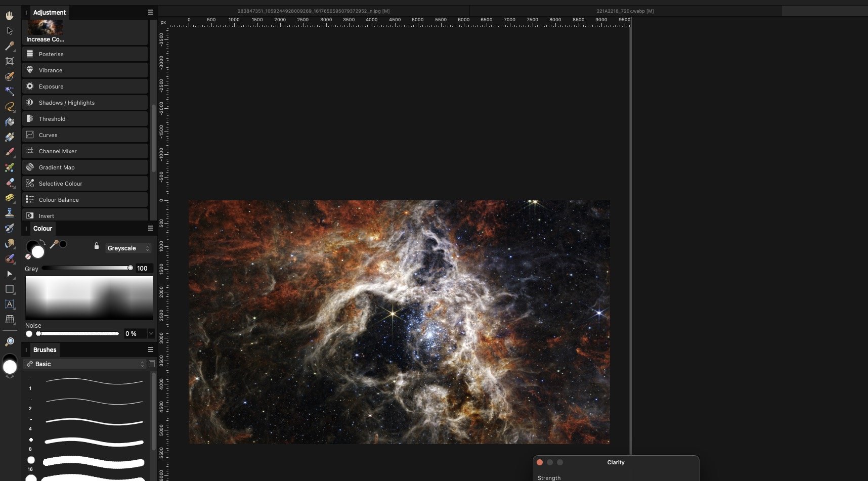Select the Paint Mixer Brush tool
Viewport: 868px width, 481px height.
pos(10,167)
